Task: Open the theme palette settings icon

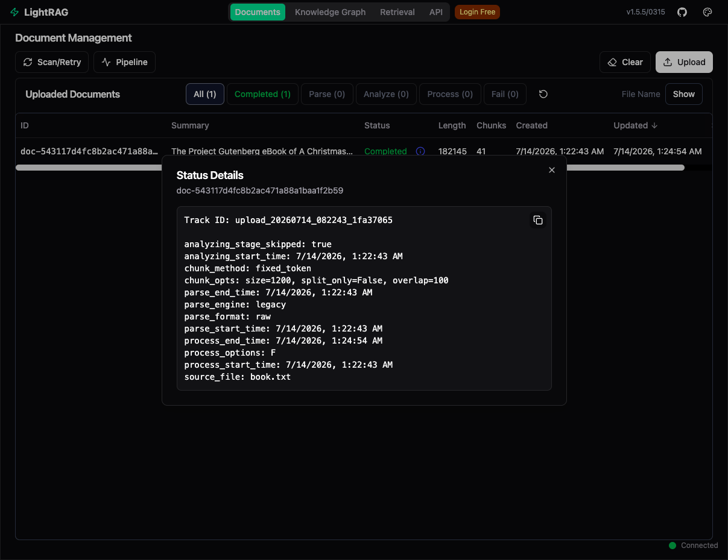Action: click(x=708, y=12)
